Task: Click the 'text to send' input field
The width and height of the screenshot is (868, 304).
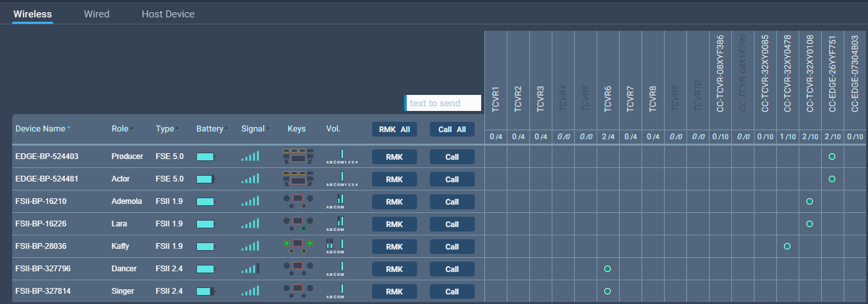Action: tap(444, 103)
